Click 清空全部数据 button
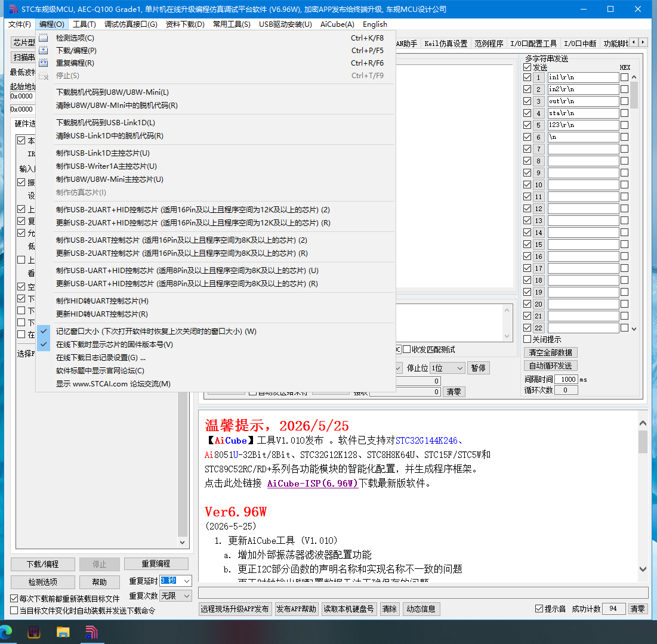The height and width of the screenshot is (644, 657). point(551,352)
